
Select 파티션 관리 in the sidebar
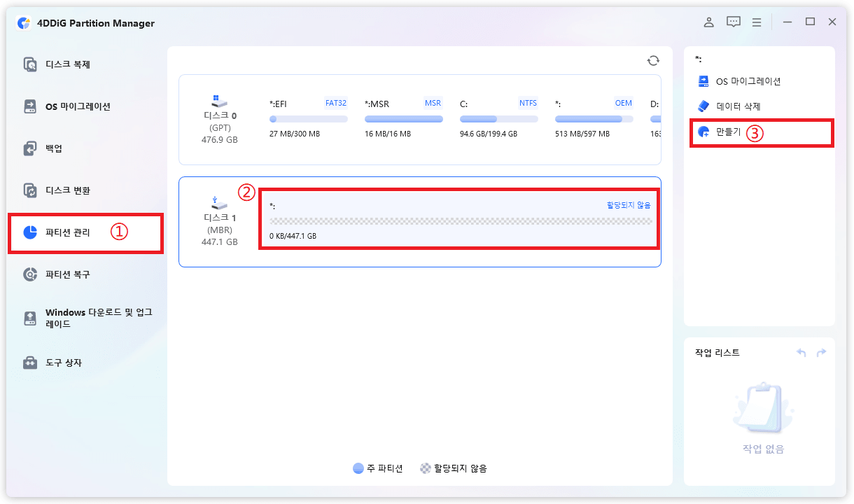(x=67, y=232)
